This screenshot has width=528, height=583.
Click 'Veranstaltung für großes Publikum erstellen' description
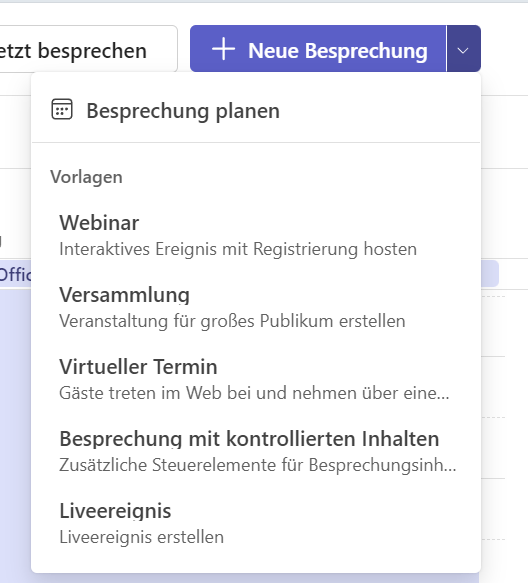pos(232,321)
